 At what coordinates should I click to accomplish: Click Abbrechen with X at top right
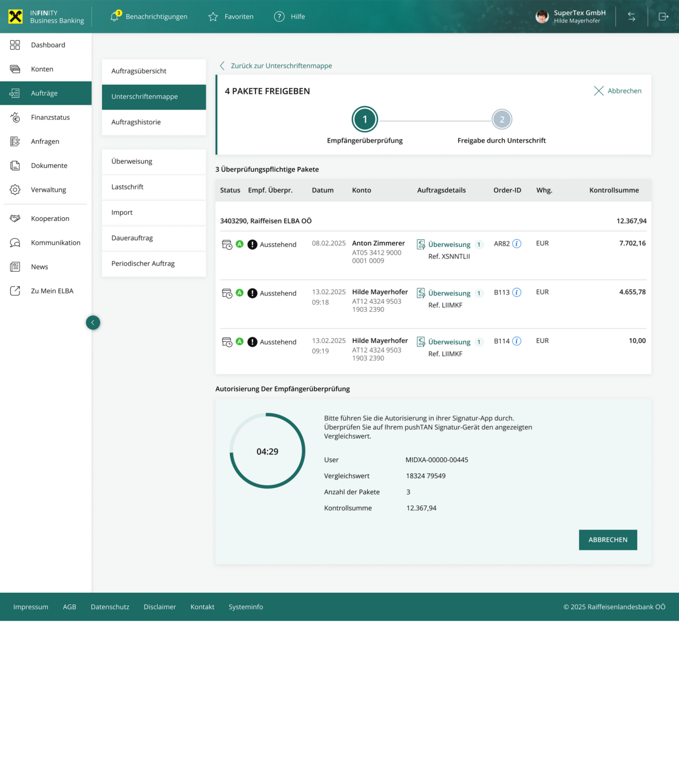[x=617, y=91]
